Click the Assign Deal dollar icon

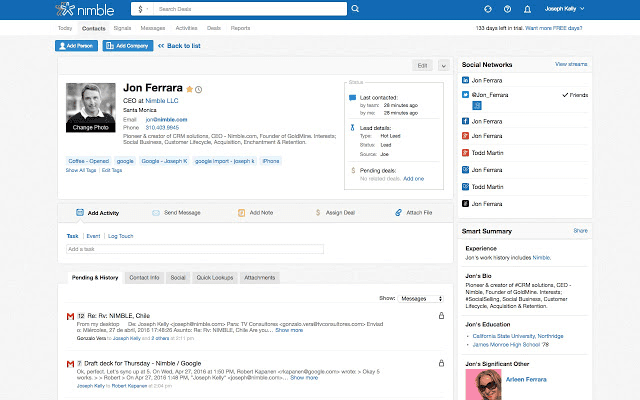[318, 213]
